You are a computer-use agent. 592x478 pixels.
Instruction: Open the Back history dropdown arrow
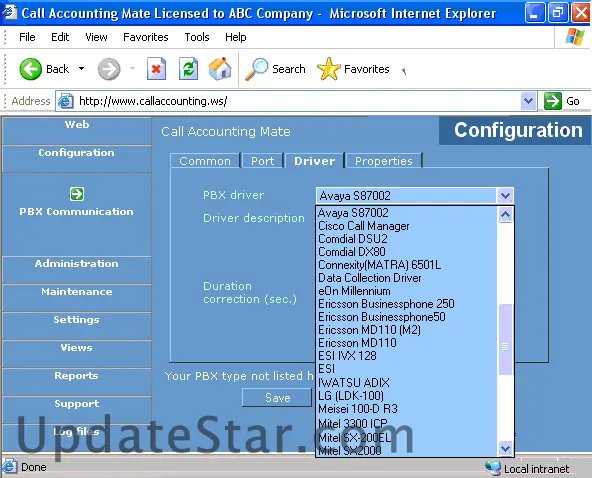[82, 69]
